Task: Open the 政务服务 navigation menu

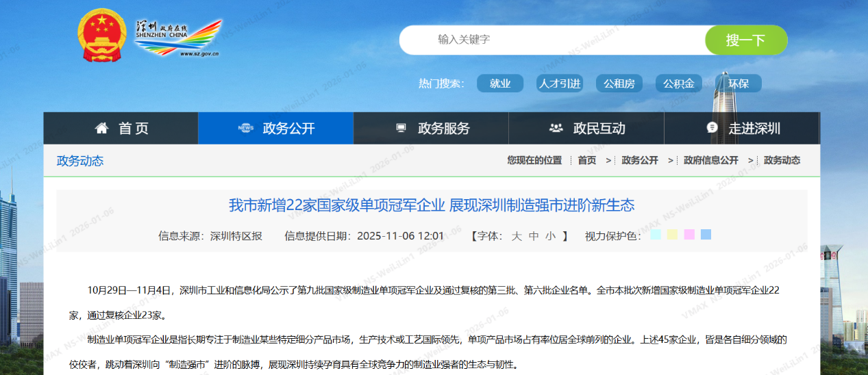Action: [x=444, y=129]
